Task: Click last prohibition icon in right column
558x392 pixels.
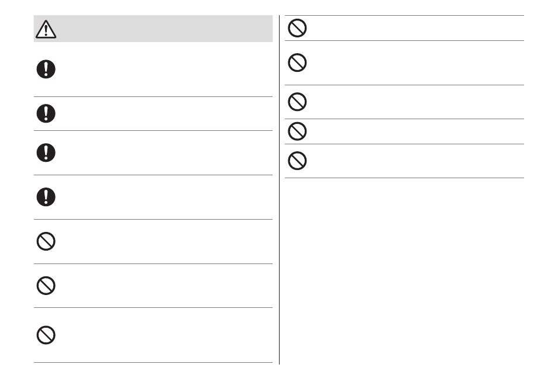Action: pos(297,161)
